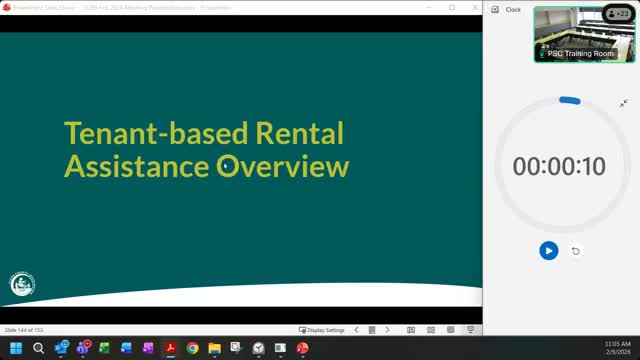Collapse the timer view with the shrink arrows
This screenshot has height=360, width=640.
click(x=623, y=103)
